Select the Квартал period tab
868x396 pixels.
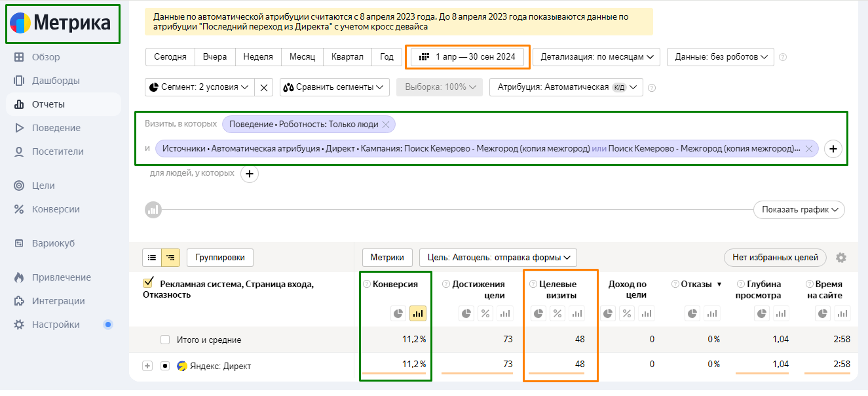pos(347,57)
